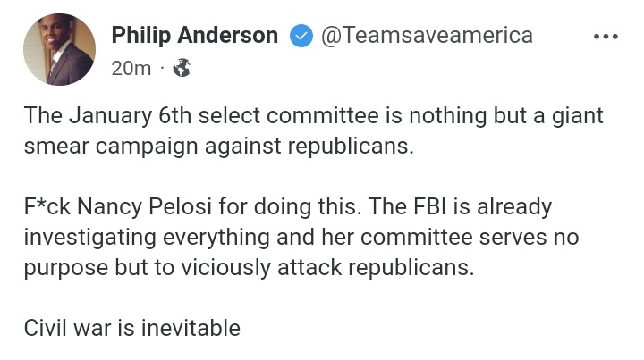Click the word "already" in the post
Screen dimensions: 644x360
[513, 207]
